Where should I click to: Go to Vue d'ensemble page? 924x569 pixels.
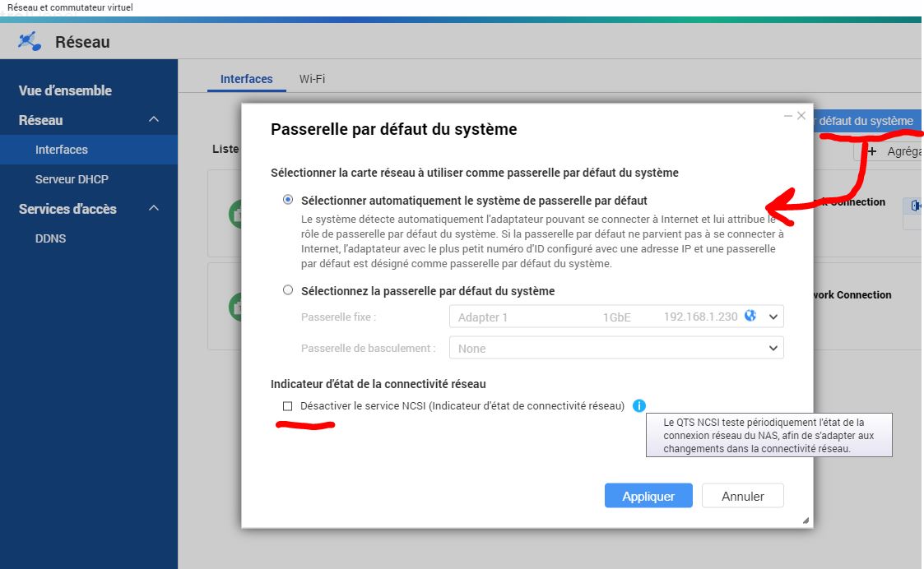65,90
